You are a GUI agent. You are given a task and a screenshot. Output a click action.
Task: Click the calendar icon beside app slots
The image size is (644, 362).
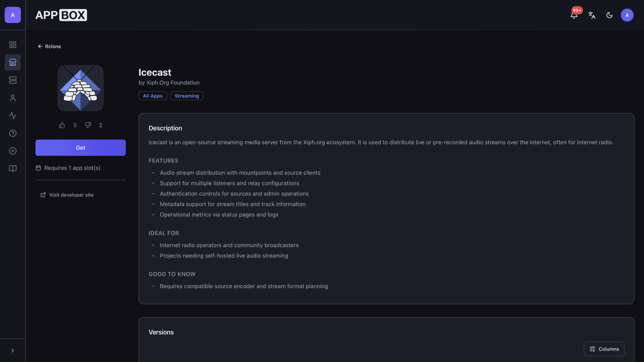38,168
